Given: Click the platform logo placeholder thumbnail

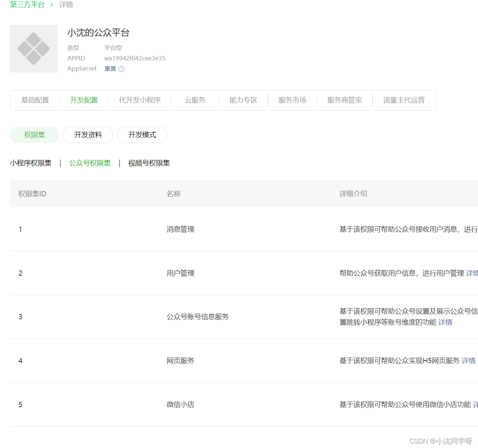Looking at the screenshot, I should [x=34, y=49].
